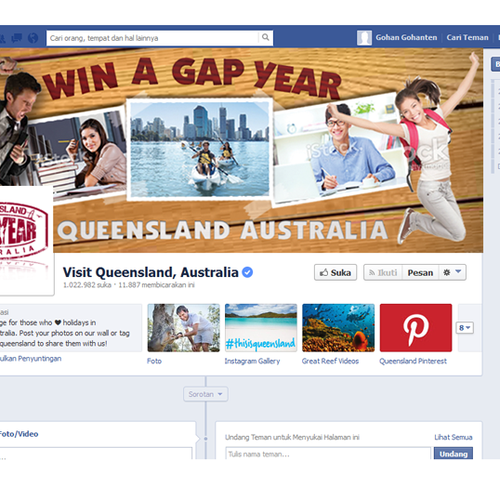This screenshot has width=500, height=500.
Task: Click the friend name input field
Action: click(x=328, y=454)
